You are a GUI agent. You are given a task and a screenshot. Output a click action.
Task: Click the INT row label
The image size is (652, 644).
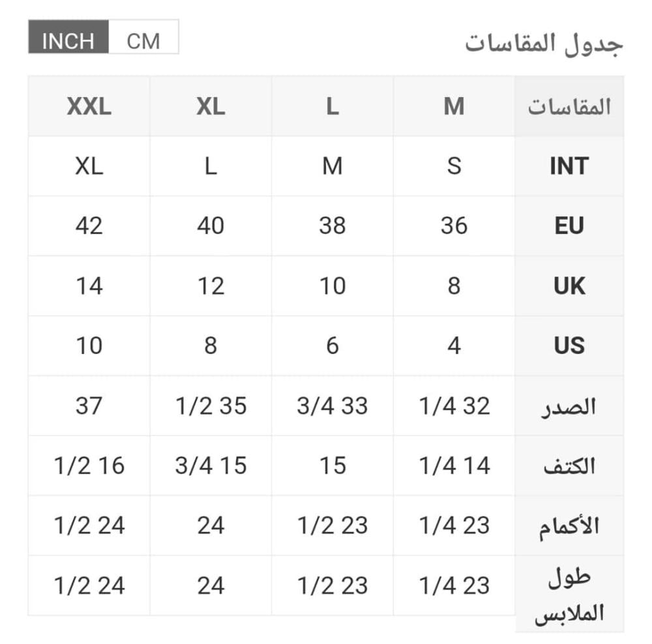point(569,166)
